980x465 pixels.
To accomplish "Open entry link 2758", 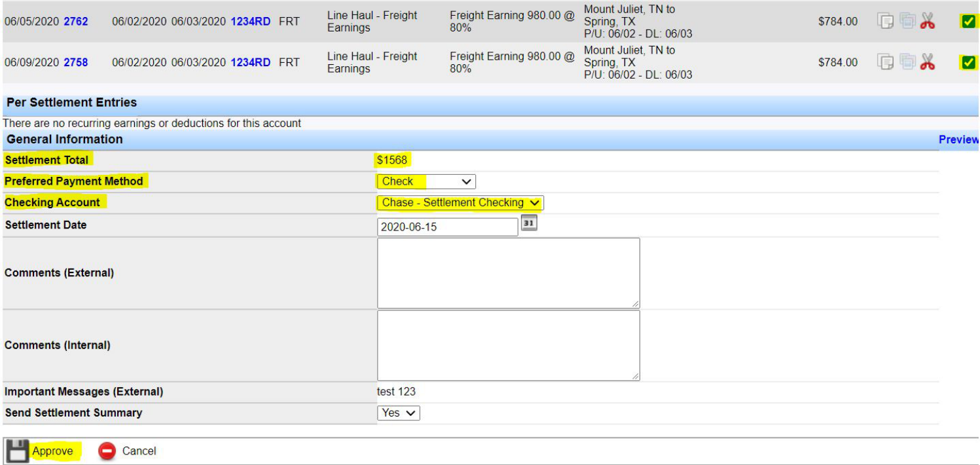I will tap(76, 63).
